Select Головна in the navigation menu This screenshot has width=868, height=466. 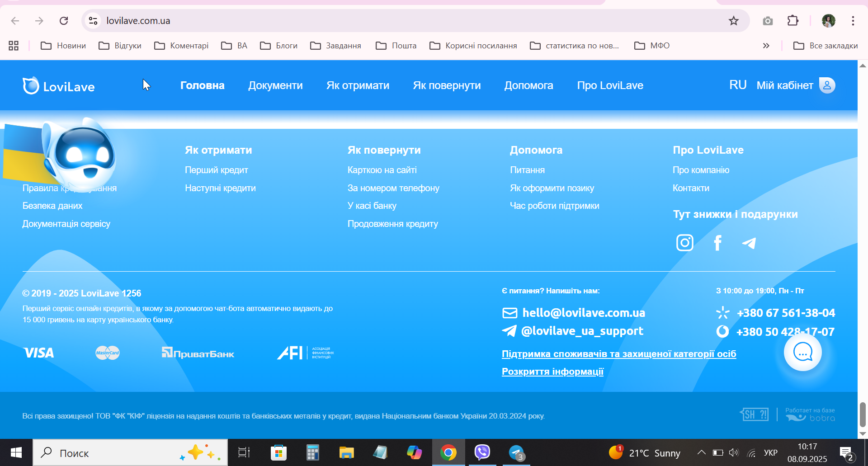tap(203, 85)
